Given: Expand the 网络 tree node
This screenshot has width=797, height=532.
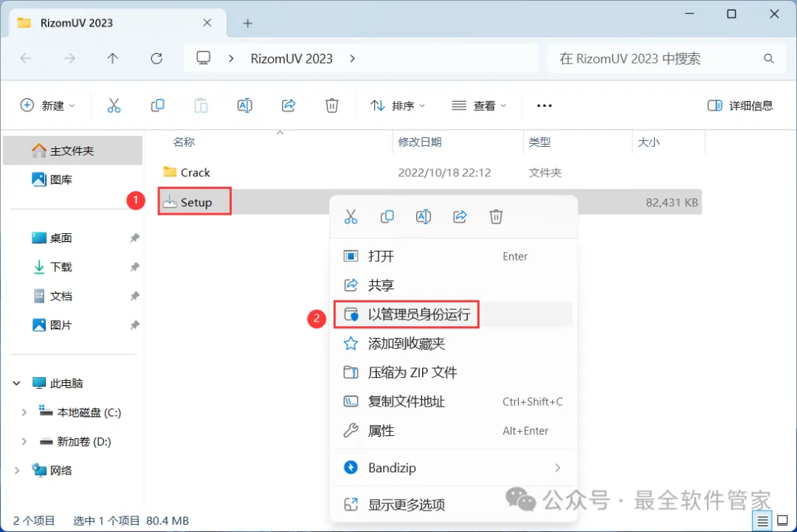Looking at the screenshot, I should (x=17, y=471).
